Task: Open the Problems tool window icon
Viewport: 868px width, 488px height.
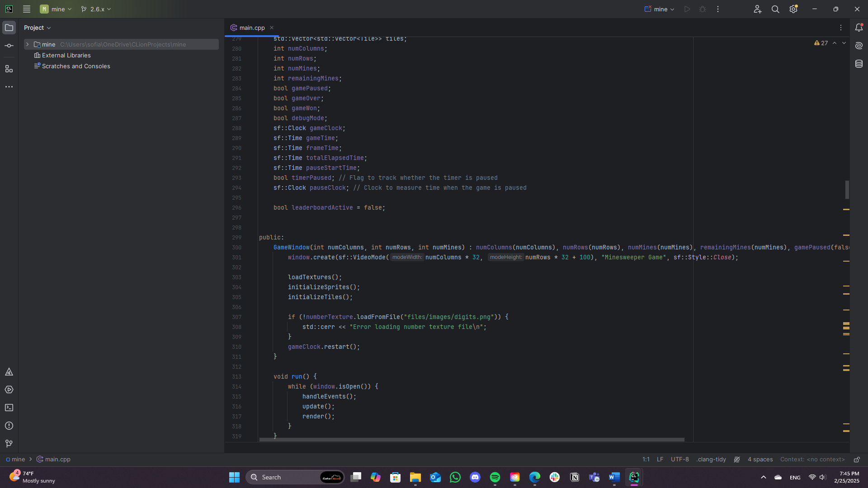Action: [9, 426]
